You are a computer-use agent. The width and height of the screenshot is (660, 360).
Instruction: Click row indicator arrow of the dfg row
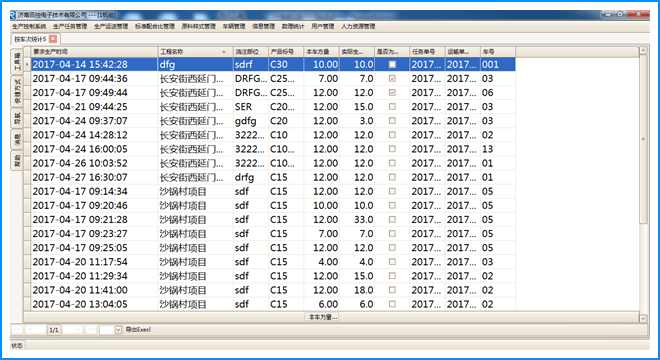click(27, 64)
